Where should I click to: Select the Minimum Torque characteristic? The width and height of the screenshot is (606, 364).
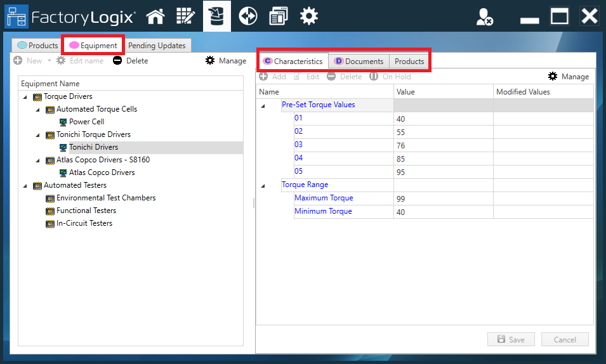pyautogui.click(x=323, y=211)
